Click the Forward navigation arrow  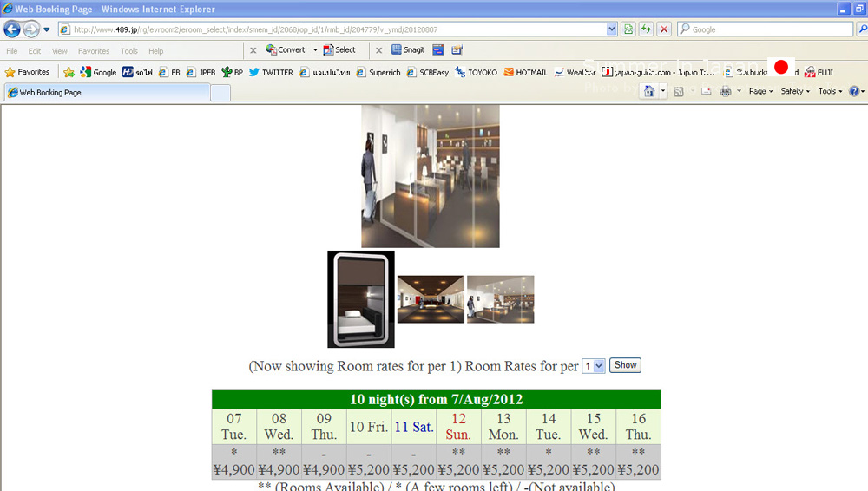click(x=31, y=29)
